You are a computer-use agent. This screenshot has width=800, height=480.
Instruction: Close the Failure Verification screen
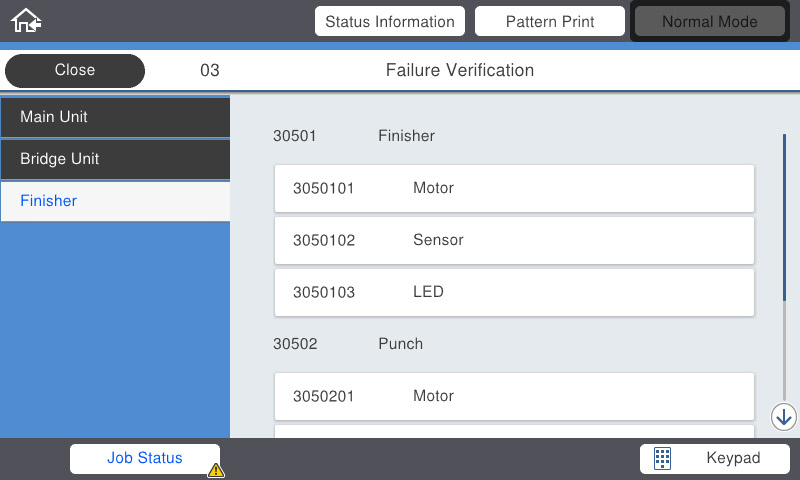click(x=75, y=70)
